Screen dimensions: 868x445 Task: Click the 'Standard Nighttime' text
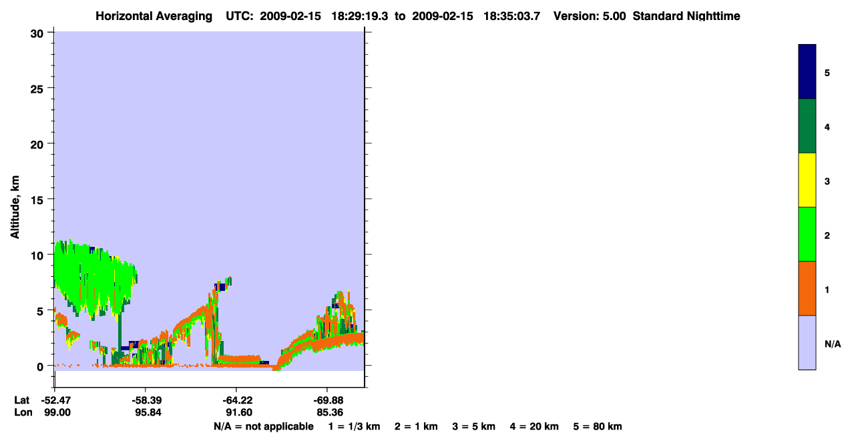pyautogui.click(x=686, y=16)
